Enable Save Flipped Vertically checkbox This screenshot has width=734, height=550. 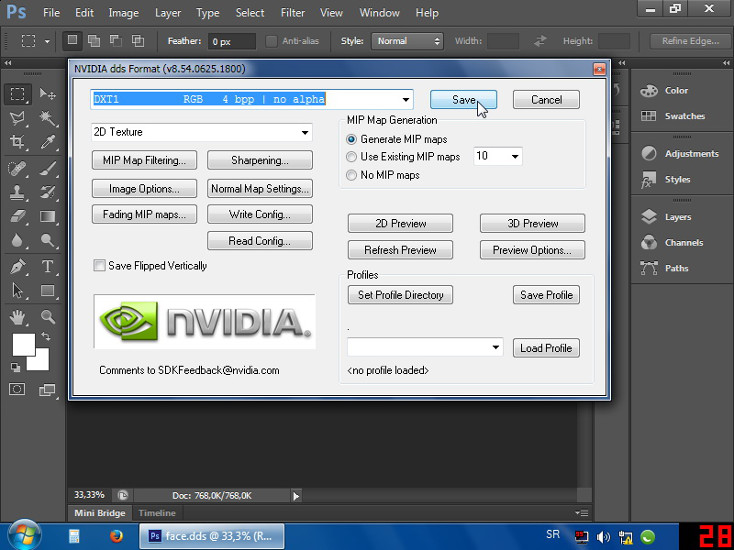[x=99, y=265]
